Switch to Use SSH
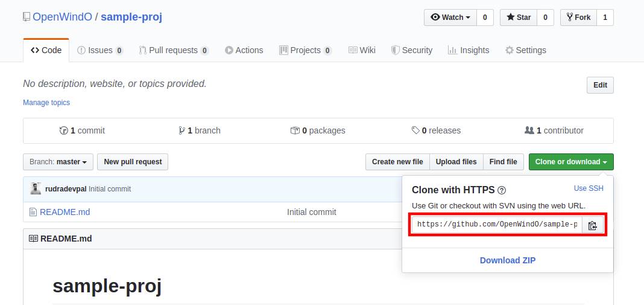Image resolution: width=644 pixels, height=305 pixels. click(589, 188)
